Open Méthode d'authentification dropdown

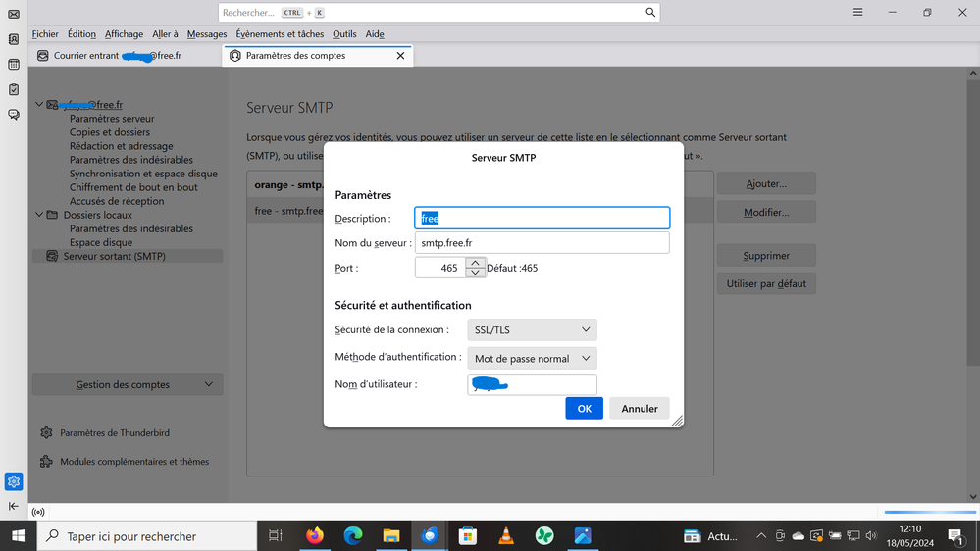tap(532, 359)
